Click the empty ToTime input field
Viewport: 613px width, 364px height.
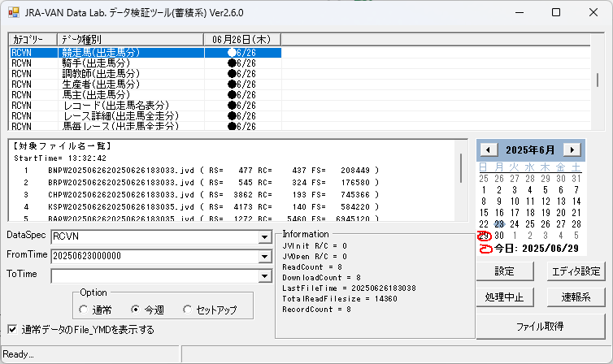(154, 275)
